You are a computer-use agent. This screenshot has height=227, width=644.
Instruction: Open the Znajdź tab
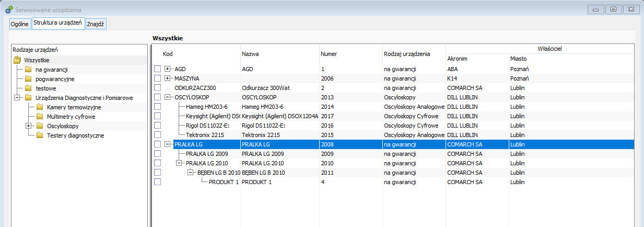(x=96, y=25)
